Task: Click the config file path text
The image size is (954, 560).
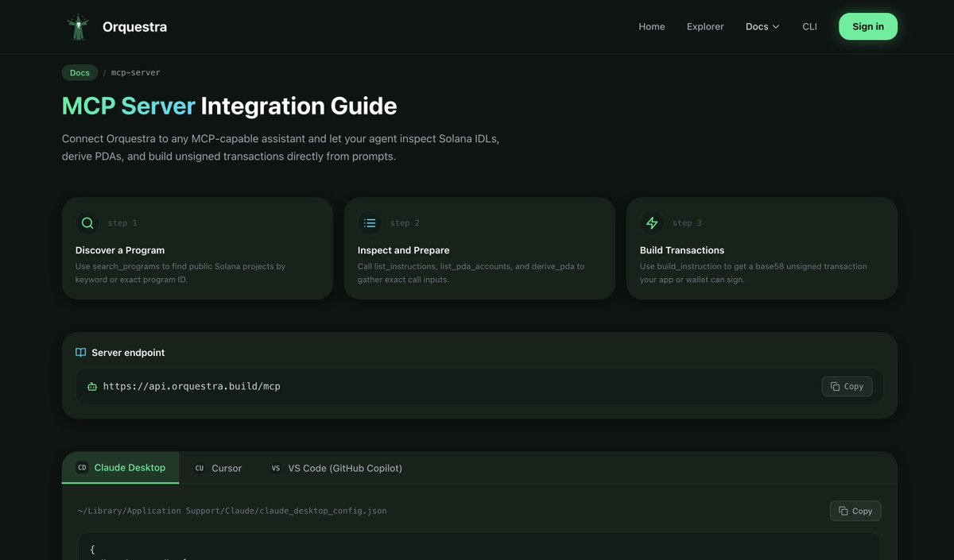Action: 232,511
